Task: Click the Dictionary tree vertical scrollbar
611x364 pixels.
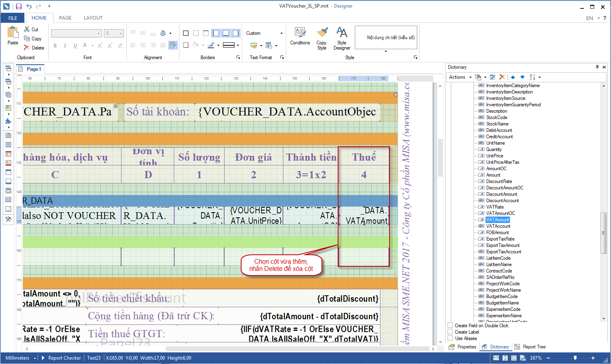Action: point(603,233)
